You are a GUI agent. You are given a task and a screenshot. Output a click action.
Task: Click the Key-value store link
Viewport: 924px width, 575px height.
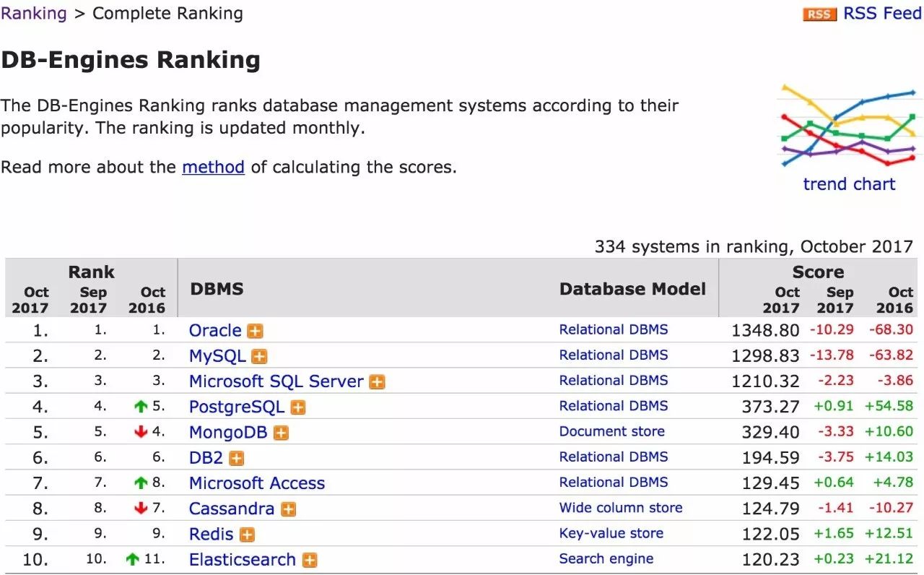coord(611,533)
